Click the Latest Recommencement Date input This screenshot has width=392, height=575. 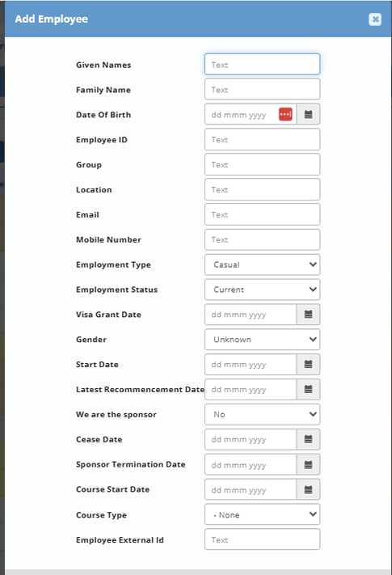(x=251, y=389)
